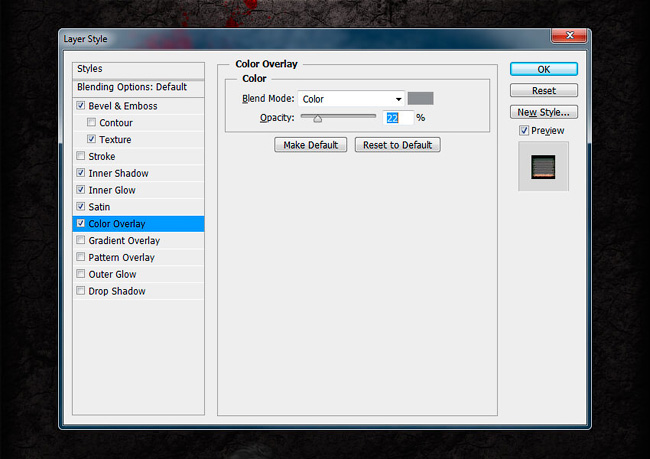
Task: Open Blending Options: Default section
Action: click(138, 87)
